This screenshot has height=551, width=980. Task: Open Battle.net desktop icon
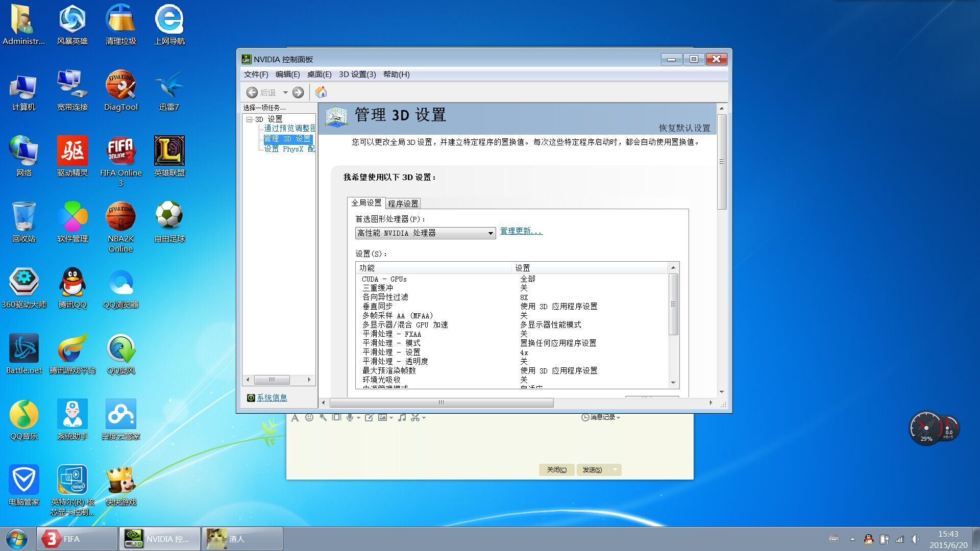pos(23,354)
